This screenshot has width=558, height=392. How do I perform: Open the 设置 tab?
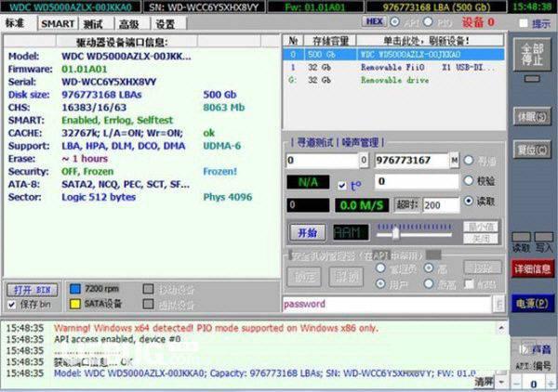pos(166,24)
